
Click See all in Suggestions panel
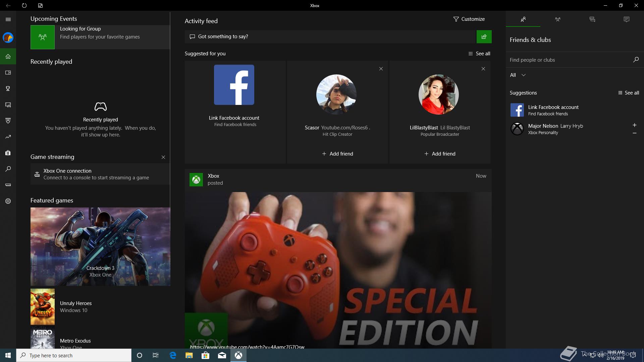(x=629, y=93)
